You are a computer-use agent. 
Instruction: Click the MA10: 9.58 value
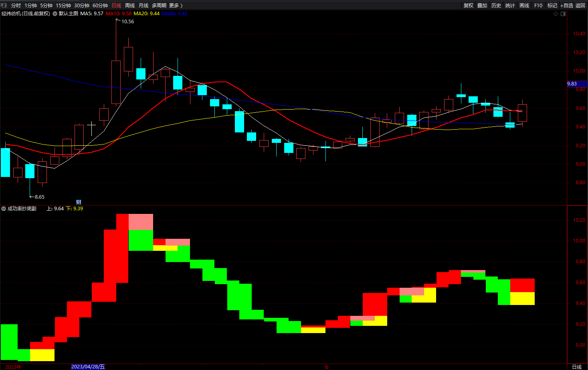click(x=119, y=14)
